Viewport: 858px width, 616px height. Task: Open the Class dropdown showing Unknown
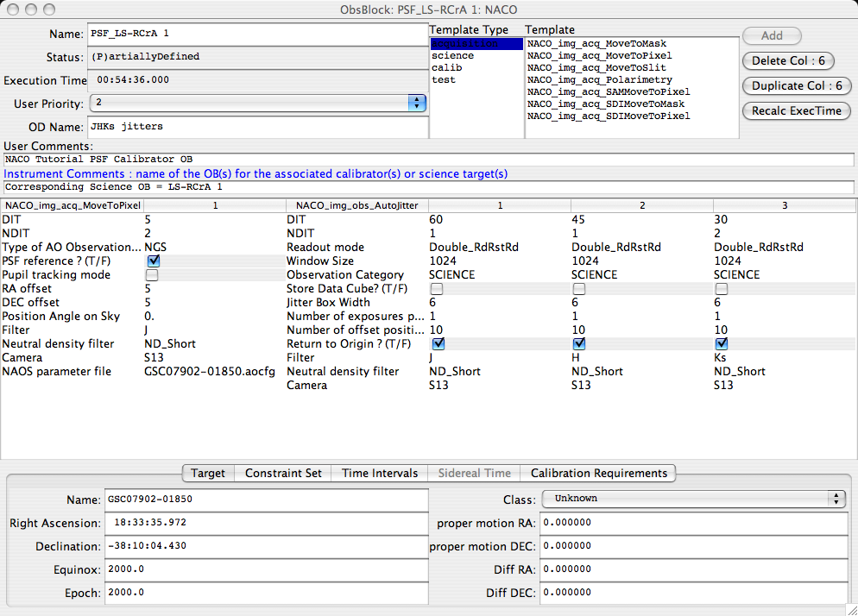[693, 499]
